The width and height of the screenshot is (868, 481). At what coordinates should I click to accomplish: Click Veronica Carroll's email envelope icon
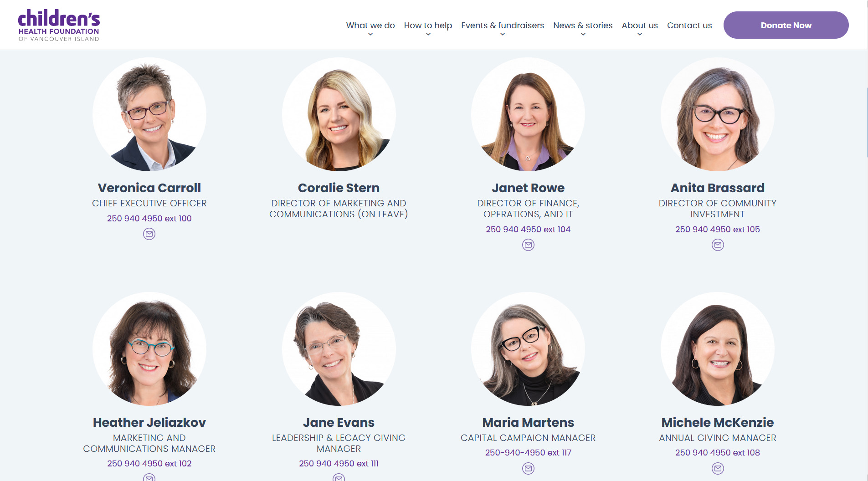pos(149,234)
